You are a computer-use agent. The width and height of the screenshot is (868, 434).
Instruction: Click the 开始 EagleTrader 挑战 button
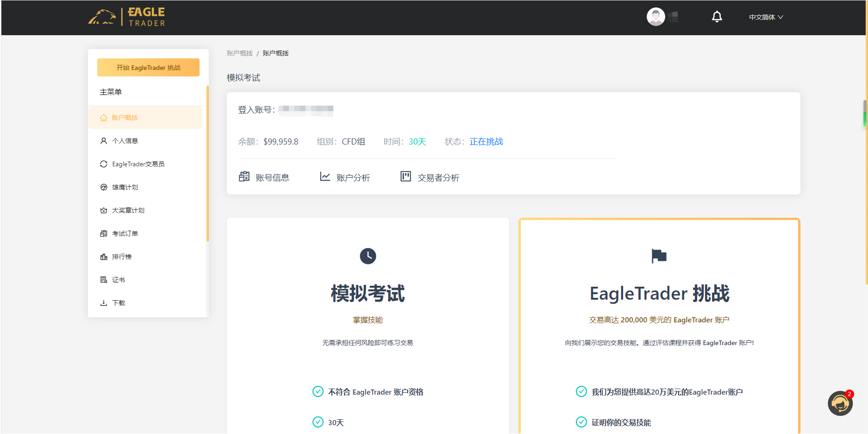pyautogui.click(x=148, y=67)
